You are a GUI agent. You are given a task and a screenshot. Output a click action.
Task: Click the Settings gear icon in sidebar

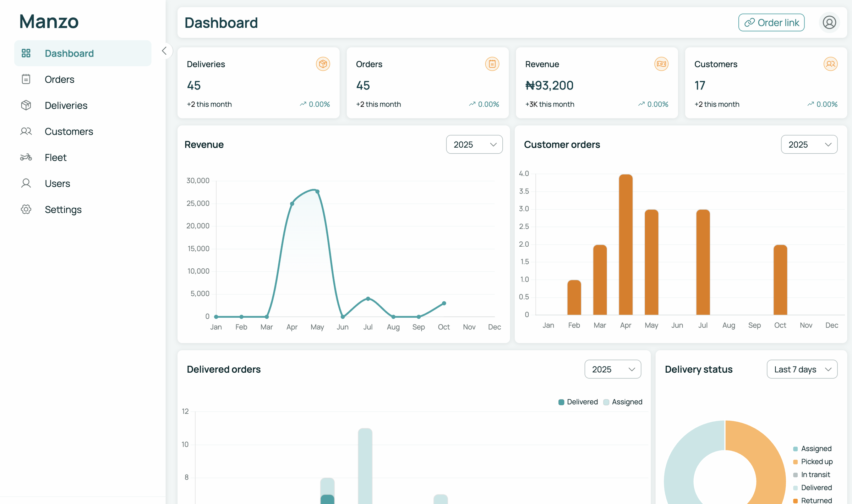pyautogui.click(x=26, y=209)
